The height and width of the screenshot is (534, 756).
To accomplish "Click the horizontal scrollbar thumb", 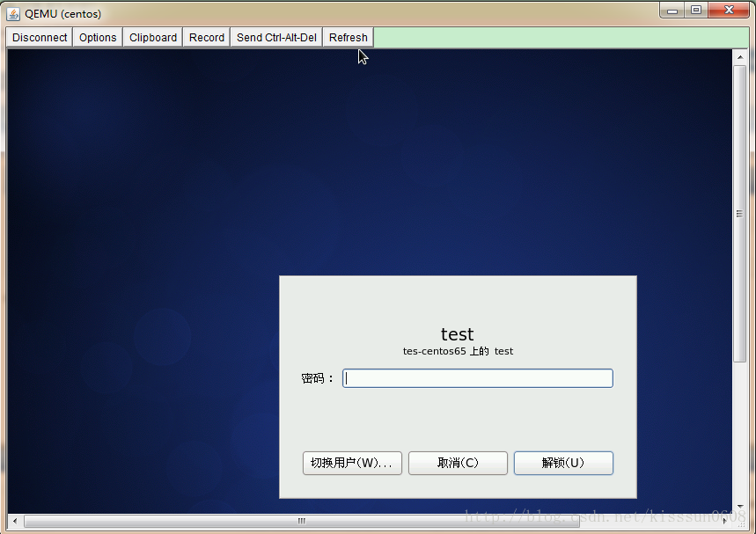I will pos(302,521).
